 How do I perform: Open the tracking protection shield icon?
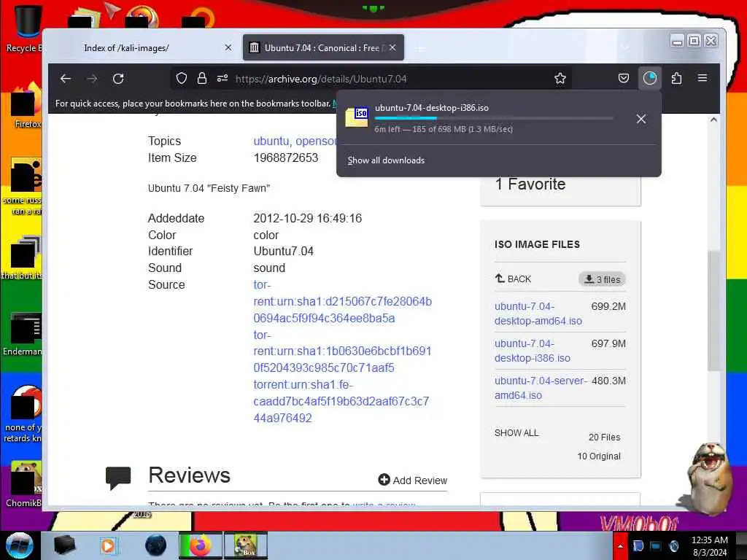[182, 78]
